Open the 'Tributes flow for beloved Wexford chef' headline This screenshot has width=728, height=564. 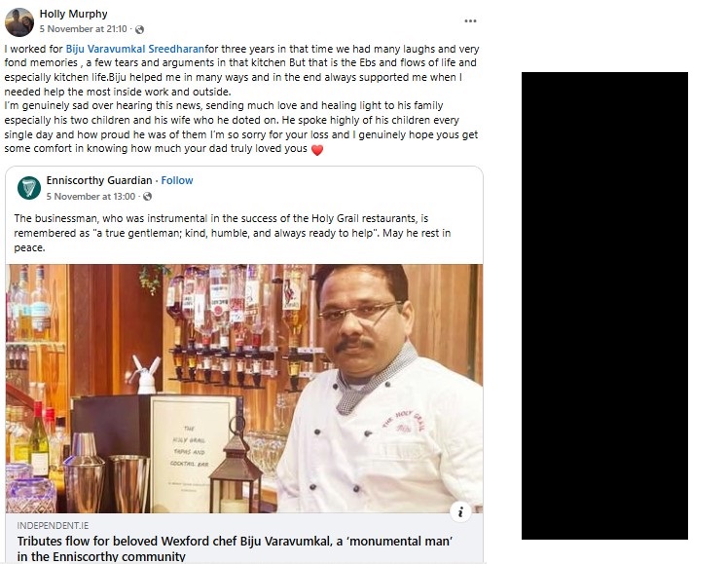[235, 548]
